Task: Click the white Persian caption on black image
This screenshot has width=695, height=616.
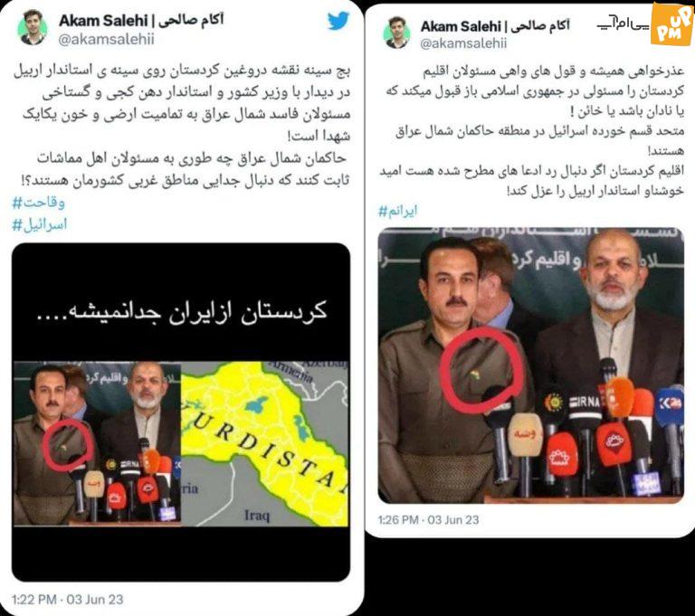Action: 181,311
